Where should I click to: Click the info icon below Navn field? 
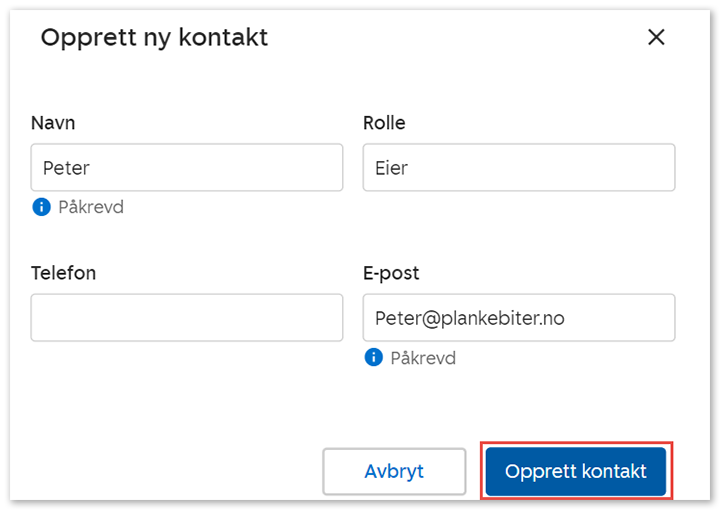coord(41,207)
